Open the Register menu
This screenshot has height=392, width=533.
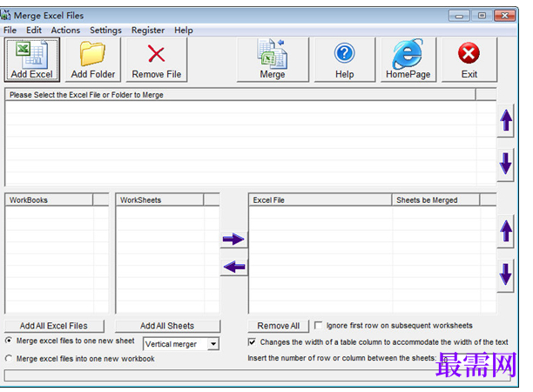coord(148,30)
